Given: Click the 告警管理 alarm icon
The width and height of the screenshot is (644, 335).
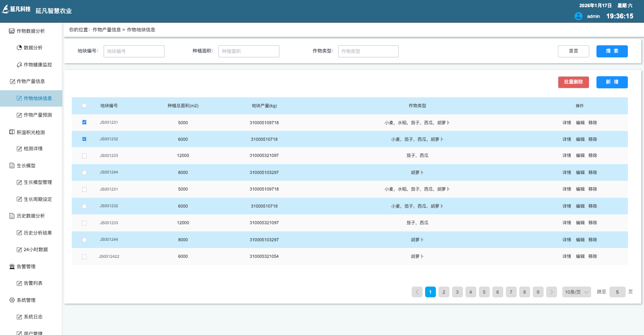Looking at the screenshot, I should [x=12, y=266].
